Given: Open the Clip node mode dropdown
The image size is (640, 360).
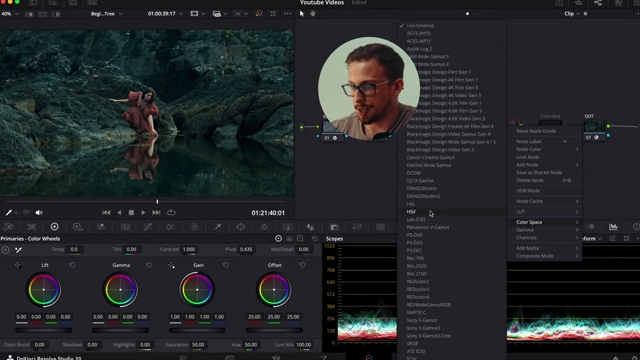Looking at the screenshot, I should [572, 13].
